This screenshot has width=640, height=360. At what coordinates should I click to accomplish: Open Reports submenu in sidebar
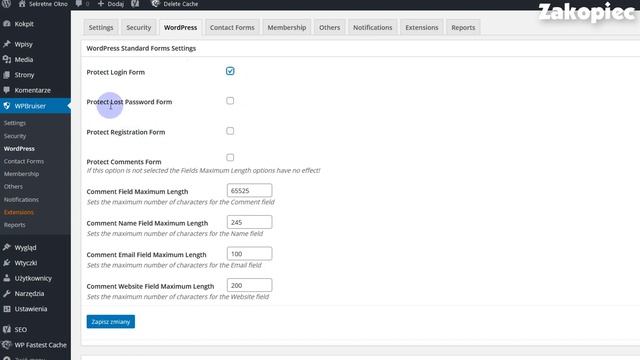click(x=14, y=225)
